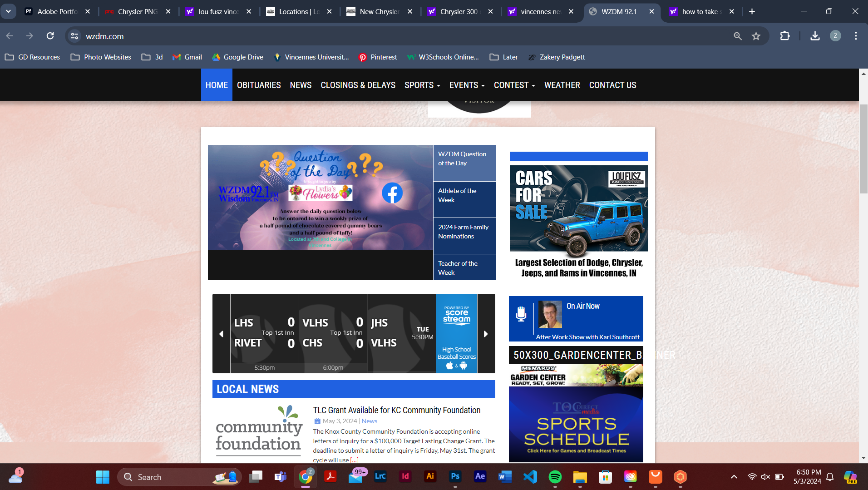868x490 pixels.
Task: Open Chrome profile avatar
Action: tap(835, 36)
